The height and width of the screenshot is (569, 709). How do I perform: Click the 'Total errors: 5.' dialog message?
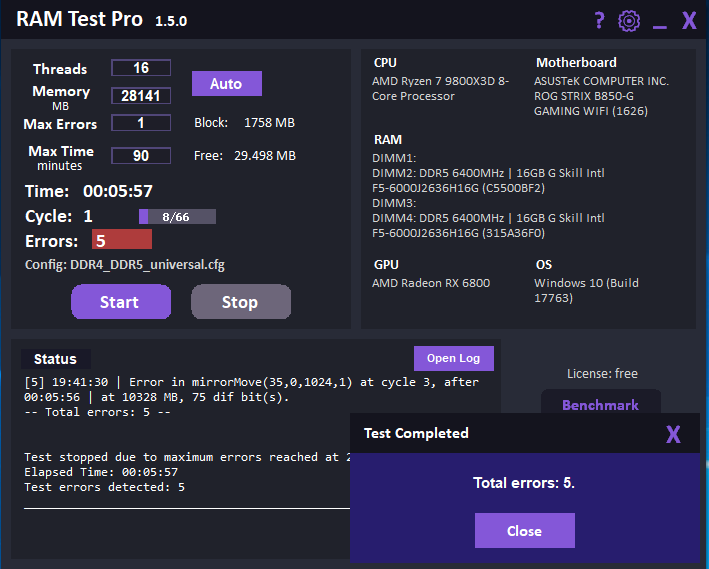524,483
